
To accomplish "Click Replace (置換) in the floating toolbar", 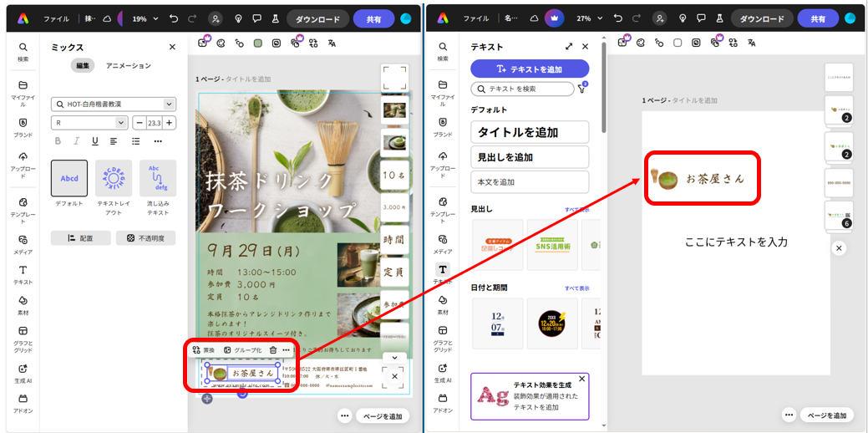I will click(203, 349).
